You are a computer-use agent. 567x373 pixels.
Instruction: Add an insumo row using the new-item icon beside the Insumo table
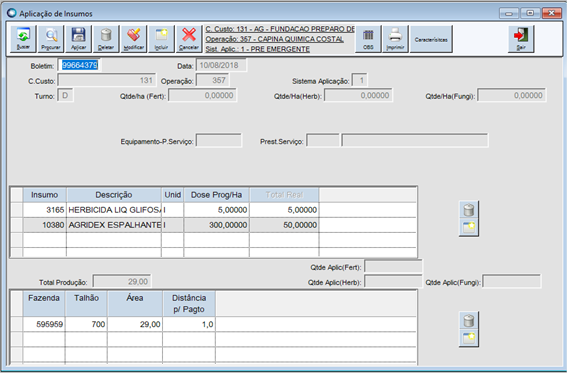point(469,227)
